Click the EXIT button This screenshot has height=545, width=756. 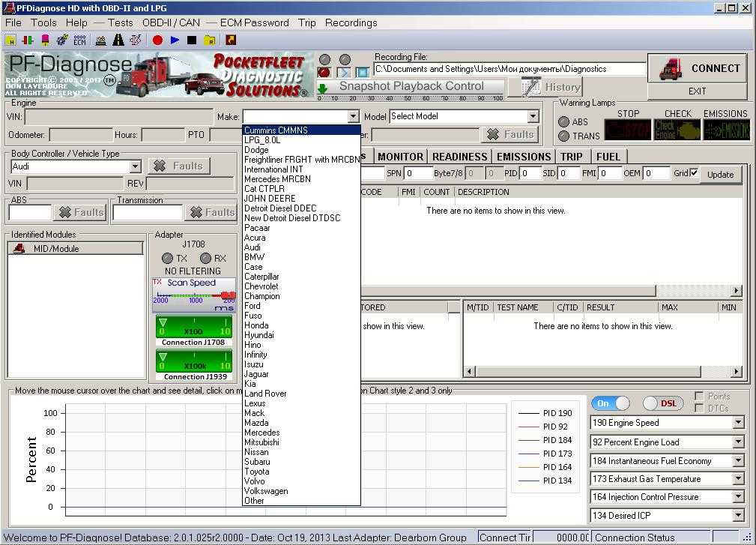tap(697, 91)
